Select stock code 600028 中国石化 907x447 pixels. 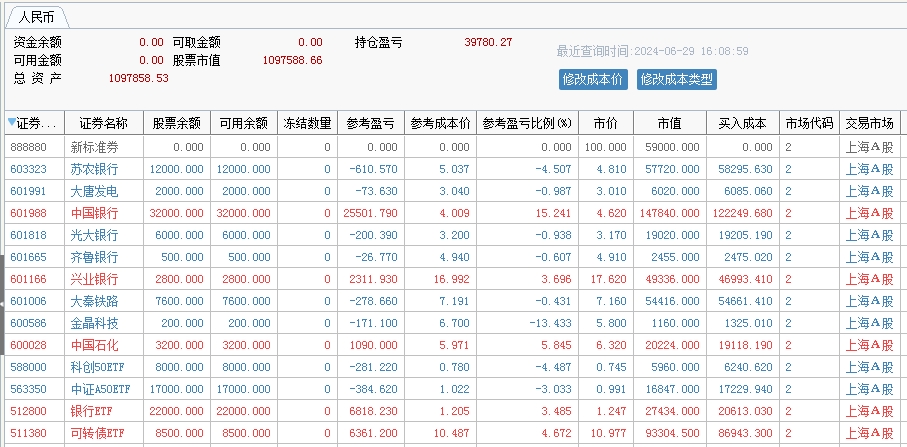pos(28,345)
